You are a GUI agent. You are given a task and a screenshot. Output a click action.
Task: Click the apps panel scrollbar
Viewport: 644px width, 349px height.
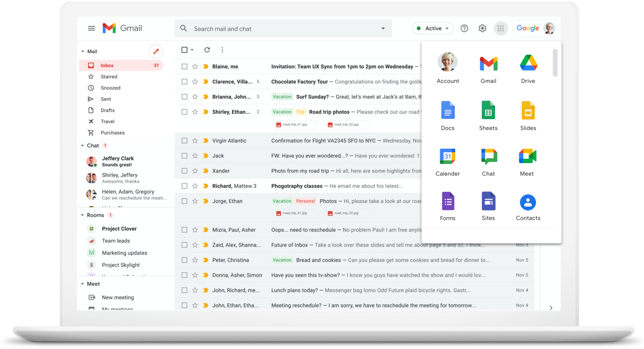click(x=555, y=63)
